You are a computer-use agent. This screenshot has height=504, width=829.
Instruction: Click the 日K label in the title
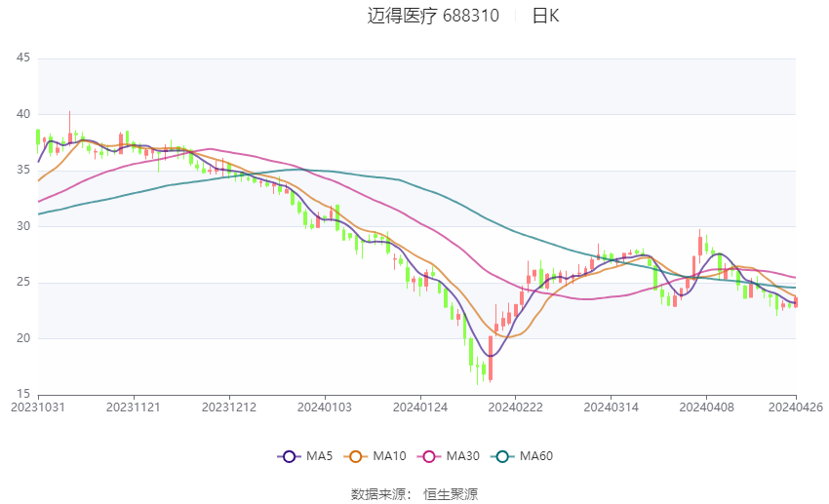tap(545, 16)
